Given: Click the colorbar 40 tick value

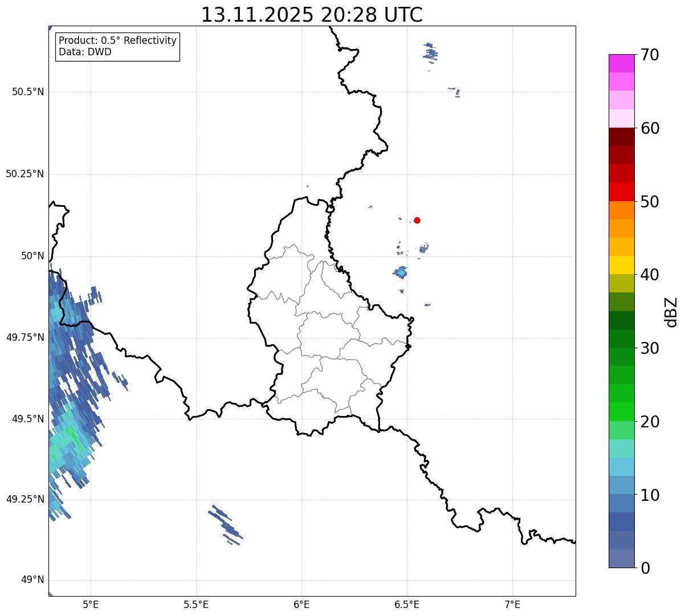Looking at the screenshot, I should [650, 275].
